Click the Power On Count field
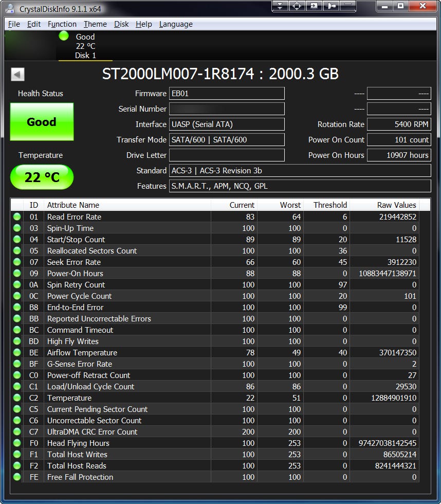 tap(399, 140)
